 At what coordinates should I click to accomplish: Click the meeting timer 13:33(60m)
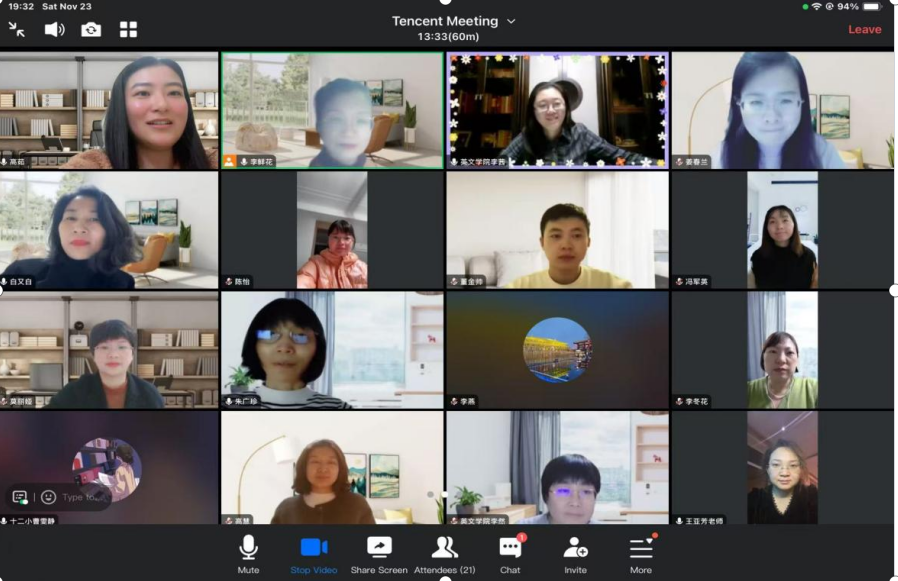pos(448,37)
